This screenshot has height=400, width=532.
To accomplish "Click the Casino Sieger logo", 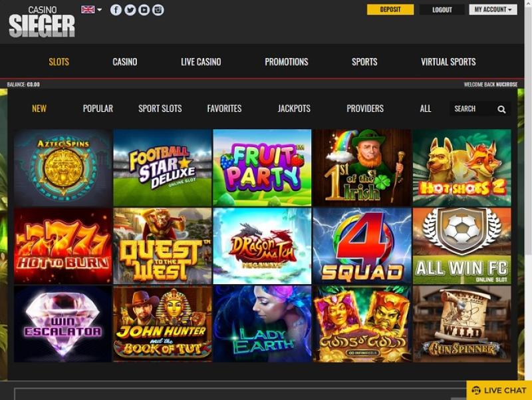I will click(x=42, y=22).
